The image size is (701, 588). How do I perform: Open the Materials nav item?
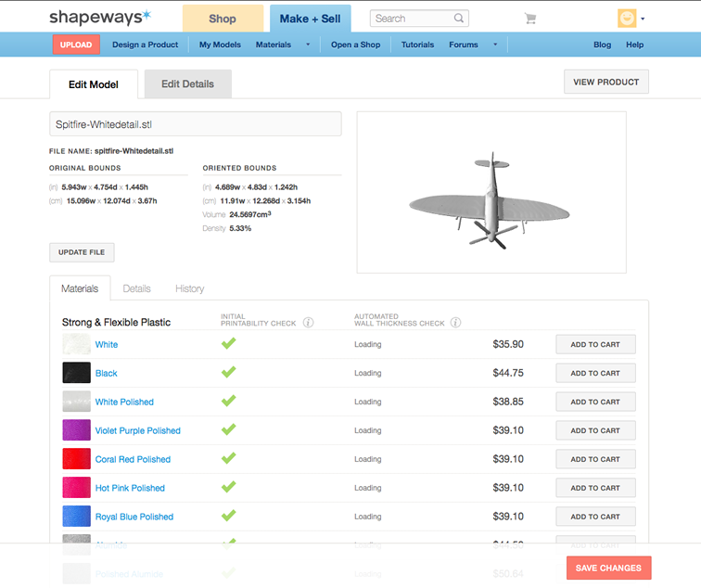[x=274, y=45]
